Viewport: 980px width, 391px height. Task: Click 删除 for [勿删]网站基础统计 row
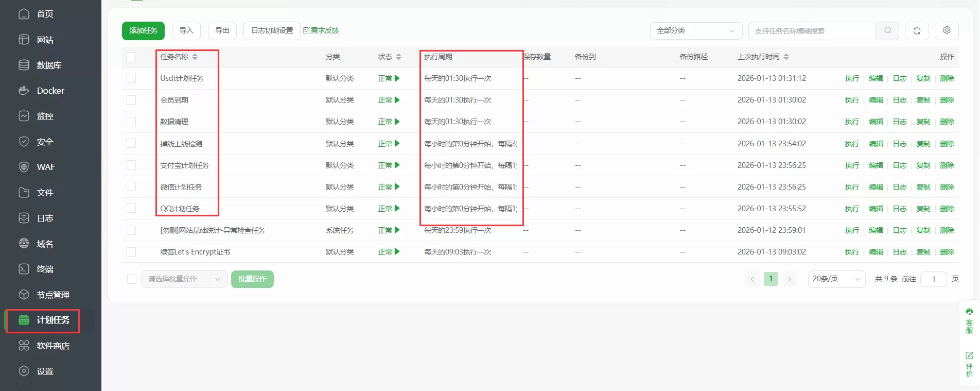(947, 230)
